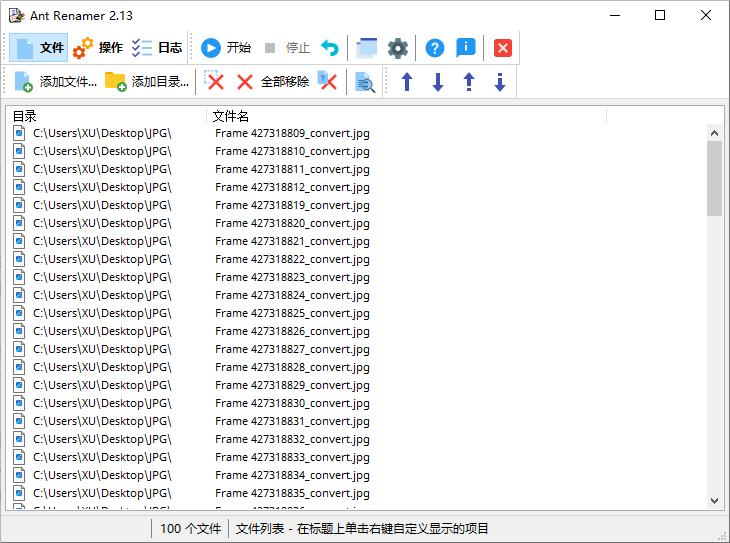Screen dimensions: 730x543
Task: Open help with the question mark icon
Action: pyautogui.click(x=435, y=48)
